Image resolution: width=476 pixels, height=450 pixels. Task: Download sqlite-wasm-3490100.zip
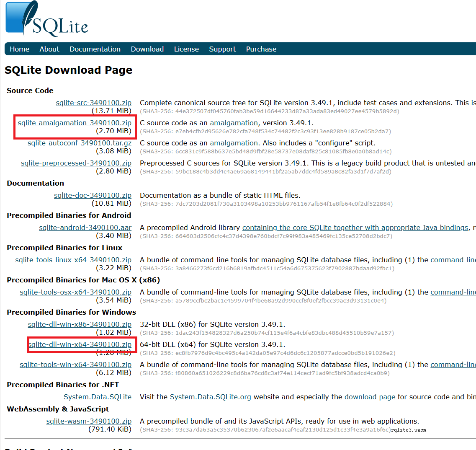[x=89, y=421]
